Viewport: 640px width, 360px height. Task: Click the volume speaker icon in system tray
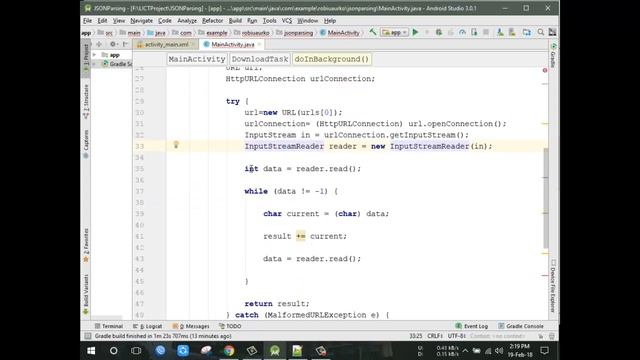point(499,351)
